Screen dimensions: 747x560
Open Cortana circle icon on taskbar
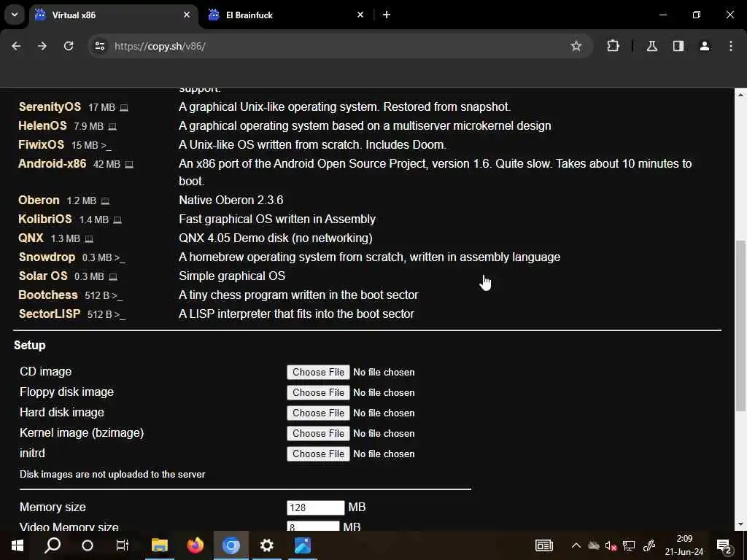point(88,545)
